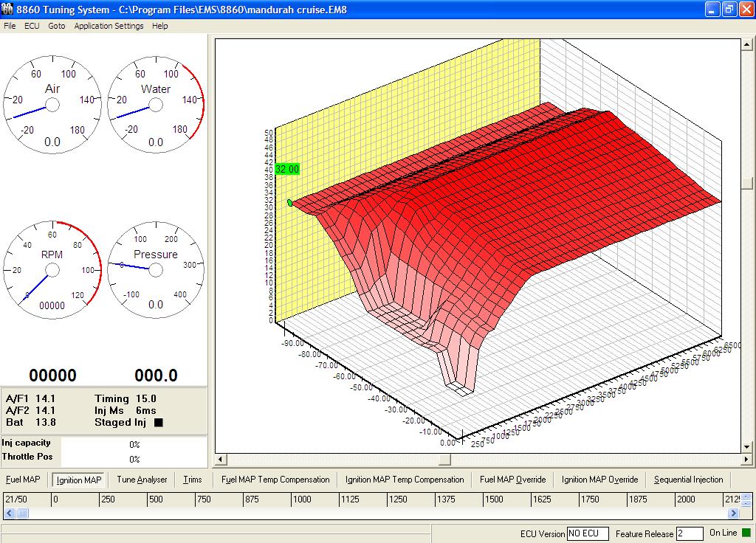Open the Tune Analyser tab
The width and height of the screenshot is (756, 543).
point(142,480)
